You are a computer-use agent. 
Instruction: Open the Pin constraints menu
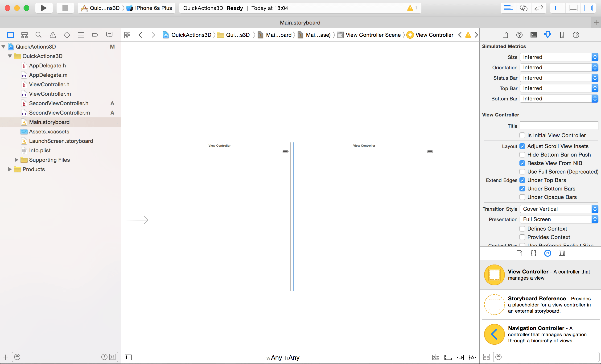pyautogui.click(x=460, y=357)
